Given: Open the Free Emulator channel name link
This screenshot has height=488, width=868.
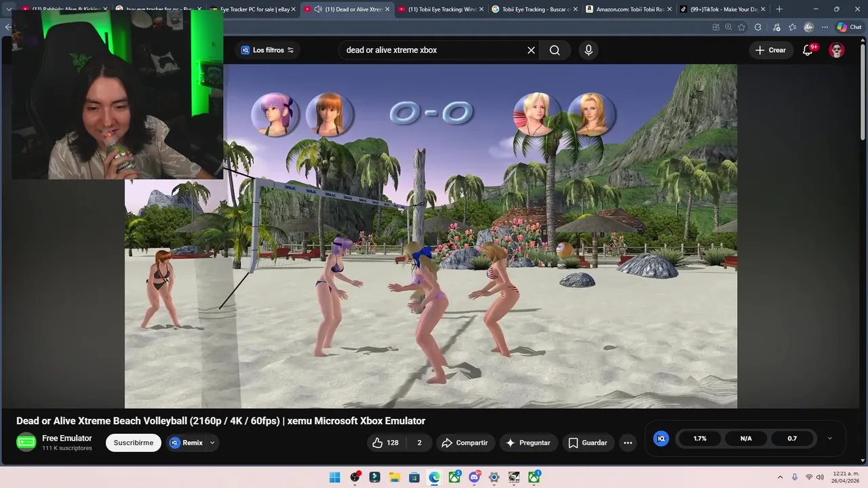Looking at the screenshot, I should [67, 438].
